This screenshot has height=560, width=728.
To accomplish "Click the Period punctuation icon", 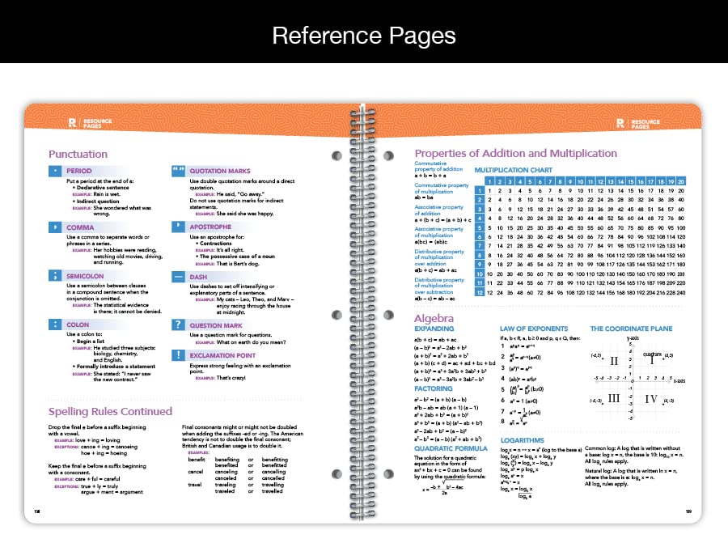I will point(55,171).
